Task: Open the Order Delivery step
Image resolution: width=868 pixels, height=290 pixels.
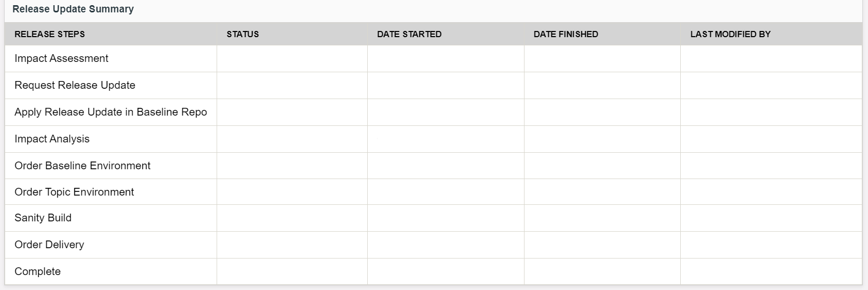Action: pos(49,245)
